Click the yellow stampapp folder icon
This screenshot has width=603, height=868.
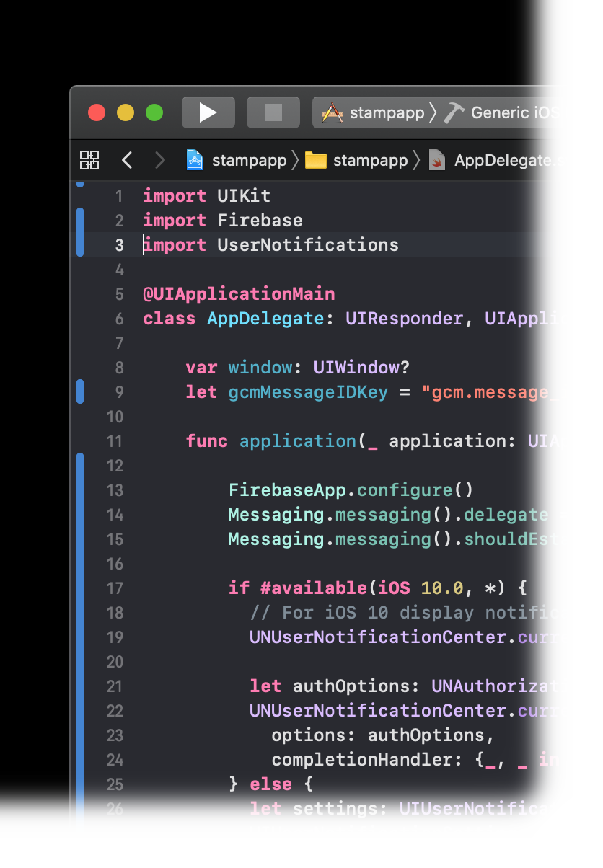click(315, 160)
